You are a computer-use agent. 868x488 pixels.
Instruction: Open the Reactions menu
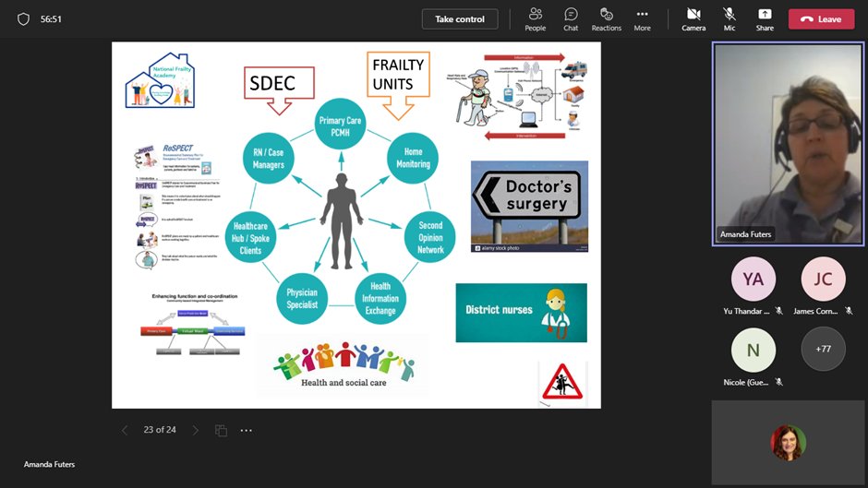point(606,19)
